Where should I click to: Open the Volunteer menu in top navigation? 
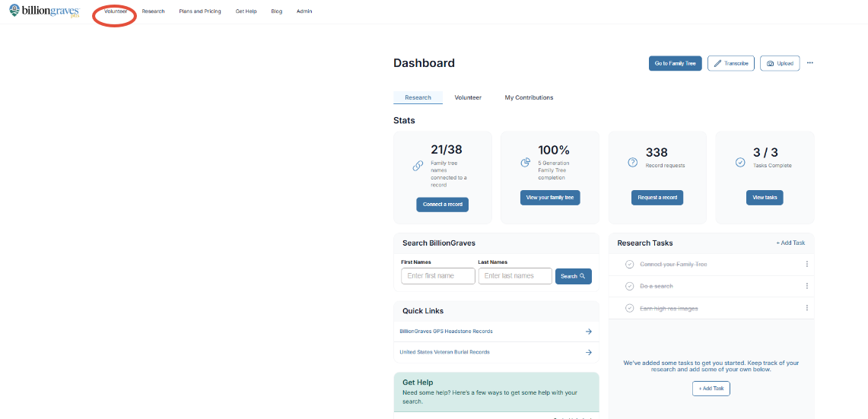(116, 11)
